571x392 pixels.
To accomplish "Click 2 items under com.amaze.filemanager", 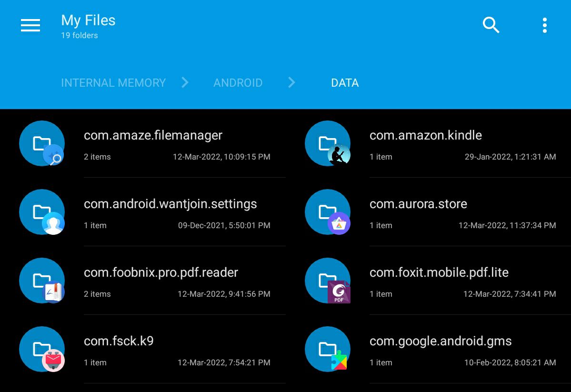I will (x=97, y=157).
